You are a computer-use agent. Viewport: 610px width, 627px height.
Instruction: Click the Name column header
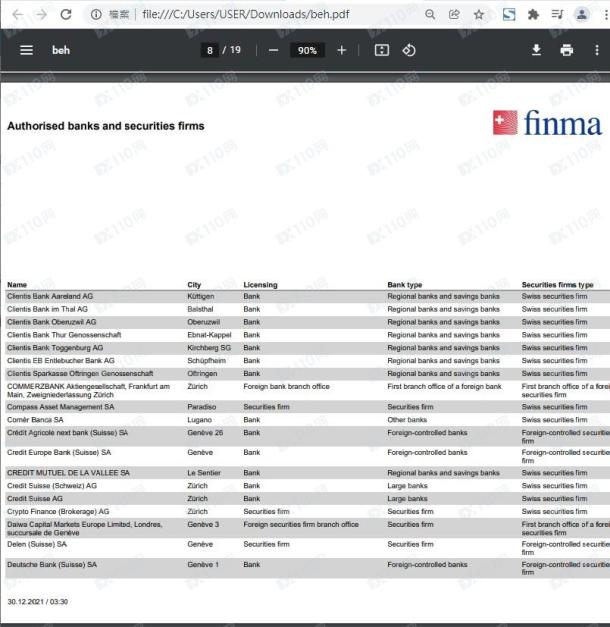click(17, 285)
